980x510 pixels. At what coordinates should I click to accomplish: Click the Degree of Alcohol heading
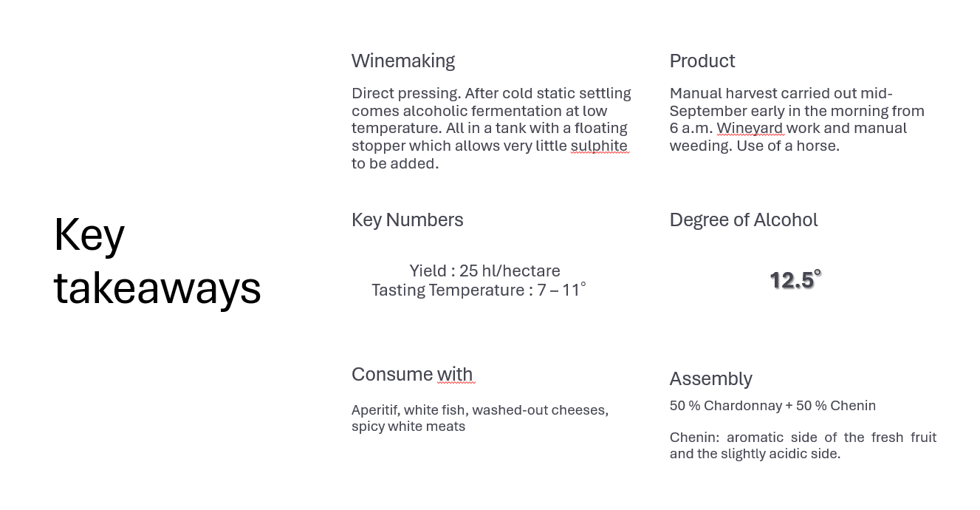(744, 220)
